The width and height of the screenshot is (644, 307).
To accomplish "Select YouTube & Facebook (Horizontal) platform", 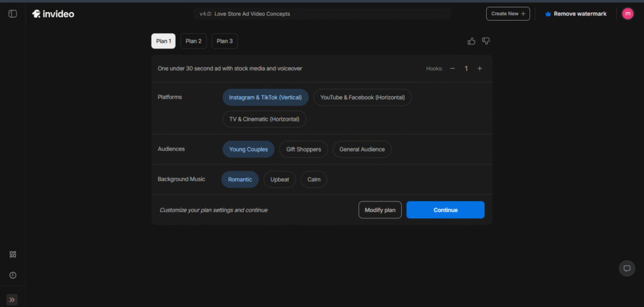I will click(x=362, y=98).
